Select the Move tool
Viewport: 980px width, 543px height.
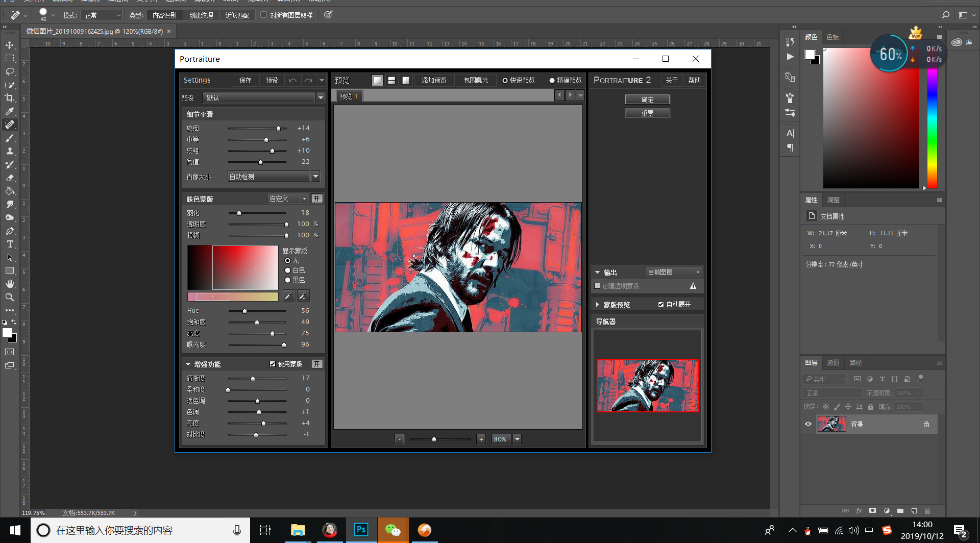[10, 45]
